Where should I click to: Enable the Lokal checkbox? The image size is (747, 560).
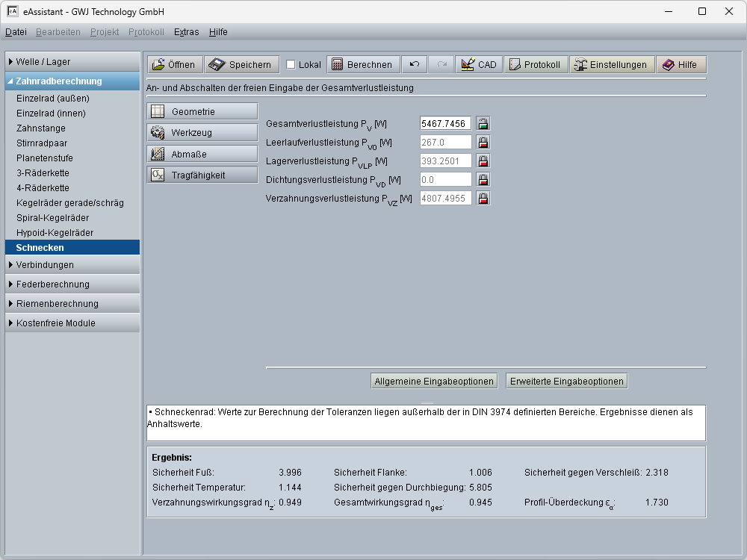point(291,65)
